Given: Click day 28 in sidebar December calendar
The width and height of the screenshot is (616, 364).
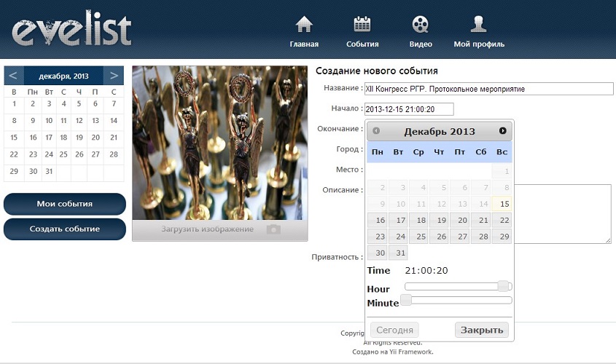Looking at the screenshot, I should pos(114,154).
